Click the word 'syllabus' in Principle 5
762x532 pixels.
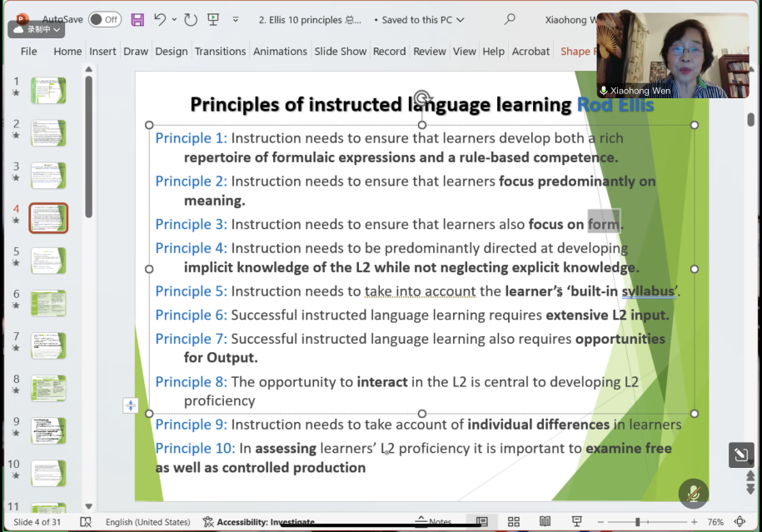[648, 291]
